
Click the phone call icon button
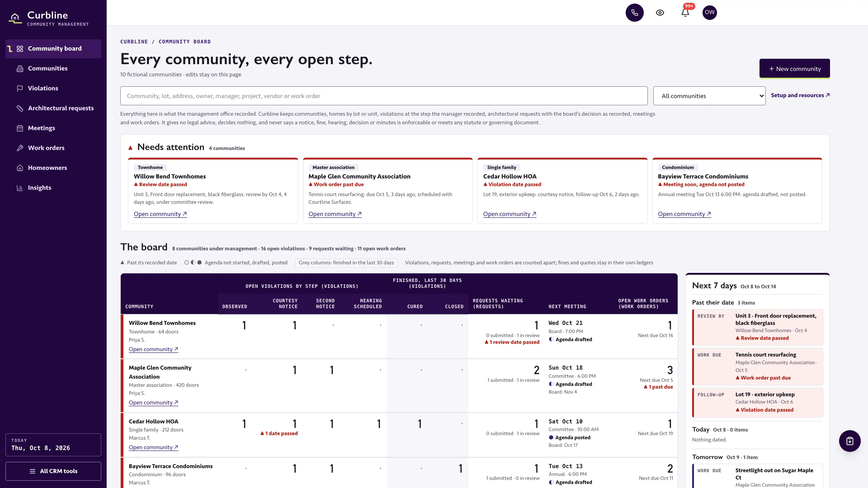click(634, 12)
